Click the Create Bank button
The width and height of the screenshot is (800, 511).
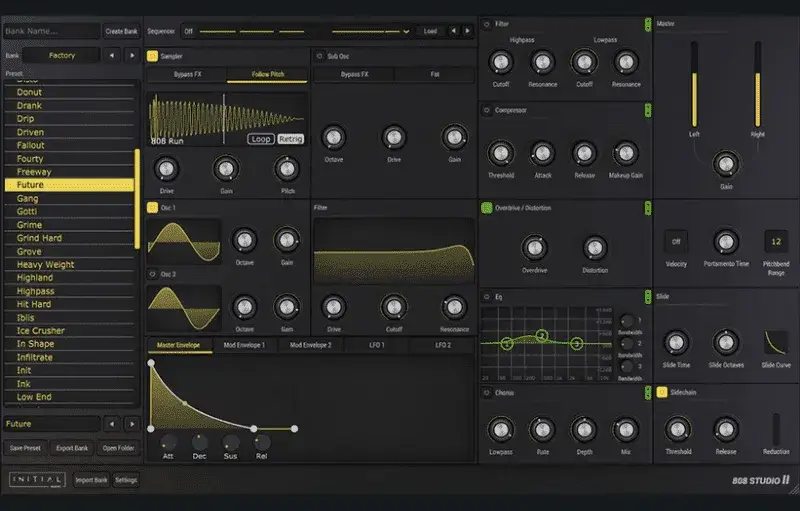point(121,31)
